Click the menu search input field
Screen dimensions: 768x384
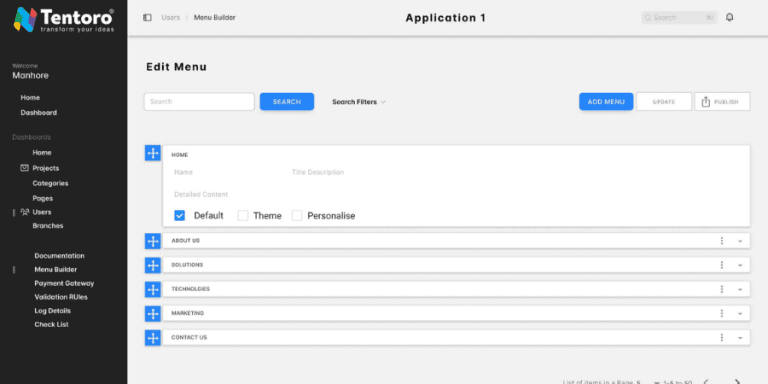[x=199, y=101]
